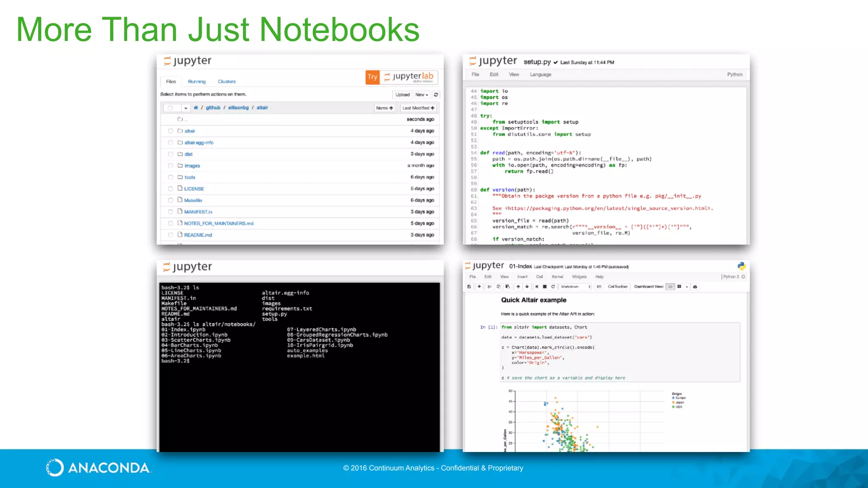This screenshot has width=868, height=488.
Task: Click the kernel idle indicator circle
Action: click(x=743, y=277)
